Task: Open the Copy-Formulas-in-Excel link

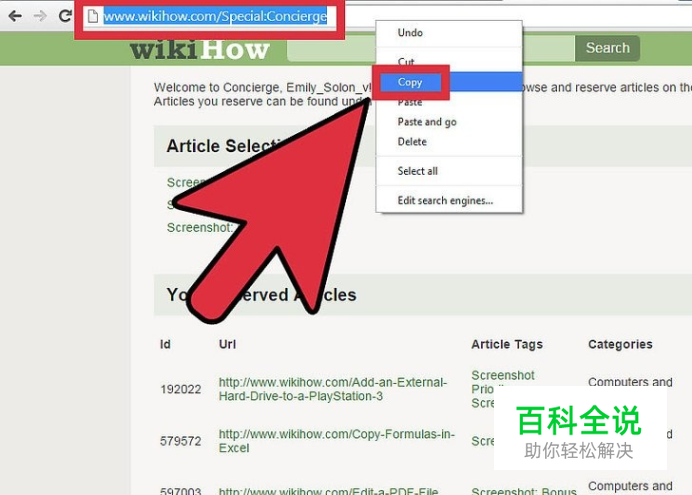Action: [x=336, y=441]
